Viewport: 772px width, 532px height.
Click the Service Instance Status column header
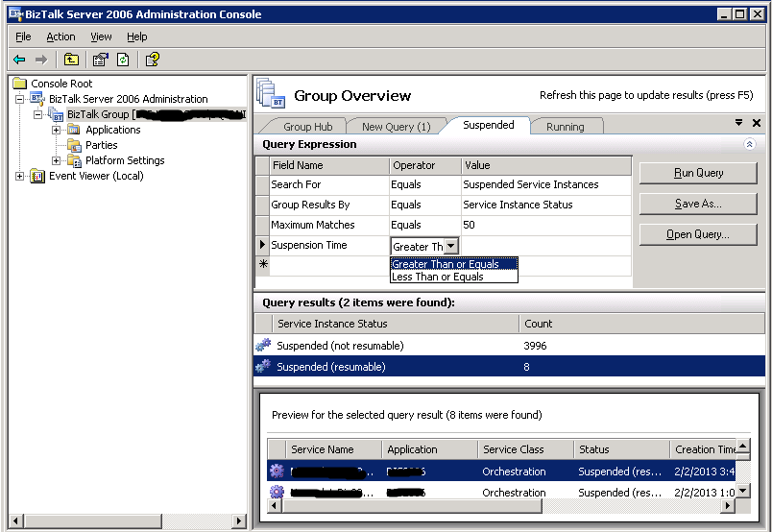coord(396,324)
